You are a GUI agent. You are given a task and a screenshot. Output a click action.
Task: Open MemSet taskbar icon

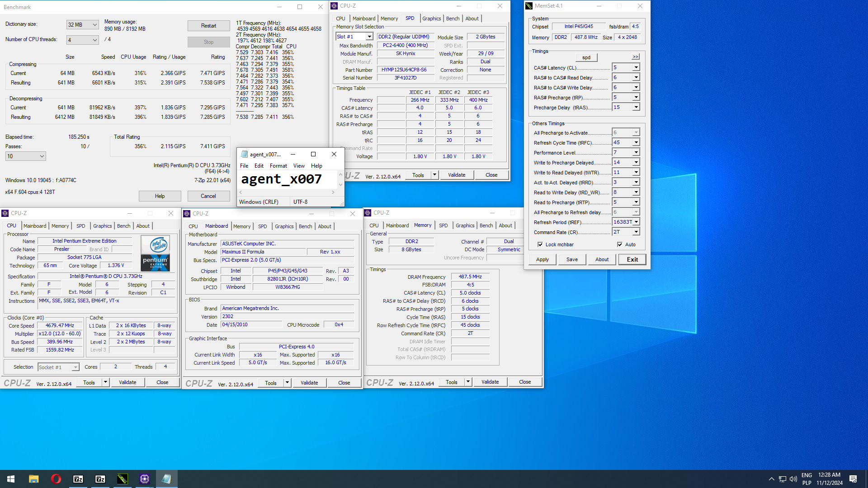[122, 479]
